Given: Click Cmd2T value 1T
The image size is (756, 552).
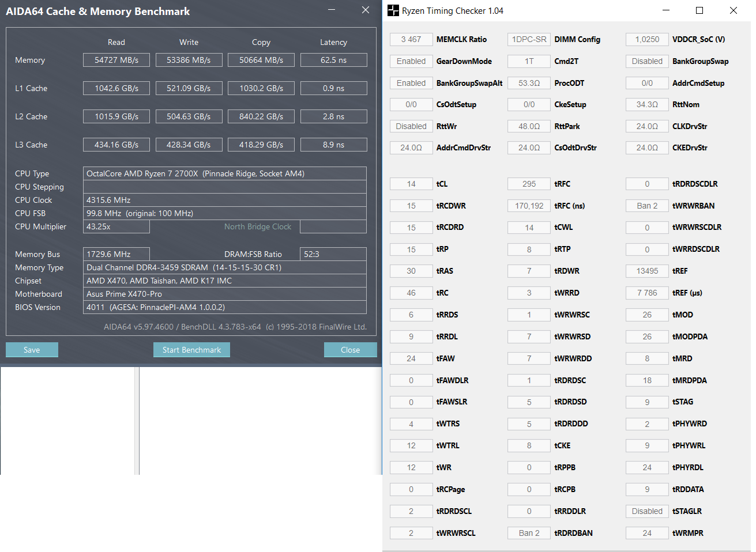Looking at the screenshot, I should (529, 61).
